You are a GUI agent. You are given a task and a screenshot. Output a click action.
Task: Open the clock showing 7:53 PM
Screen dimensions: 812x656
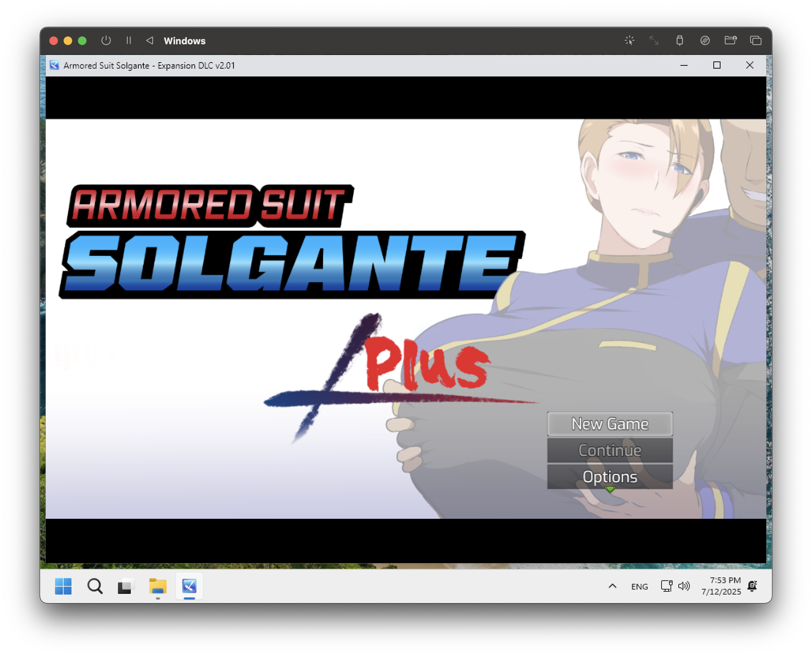click(x=721, y=586)
